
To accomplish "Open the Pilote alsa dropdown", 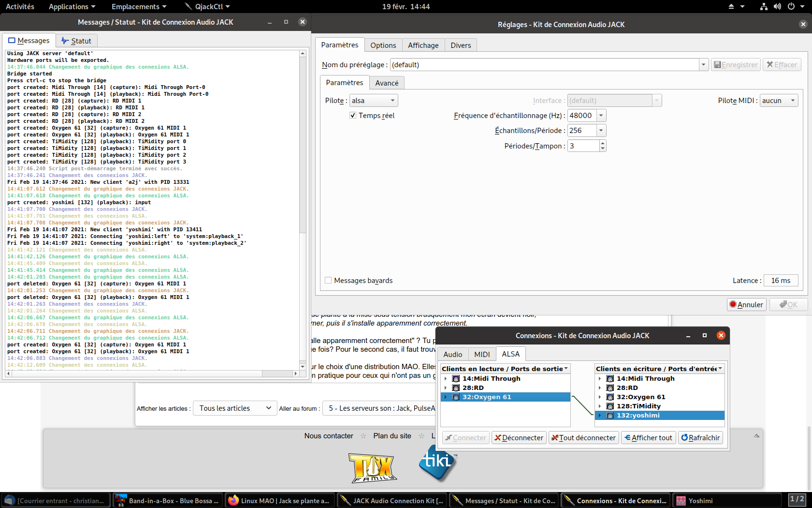I will [x=374, y=101].
